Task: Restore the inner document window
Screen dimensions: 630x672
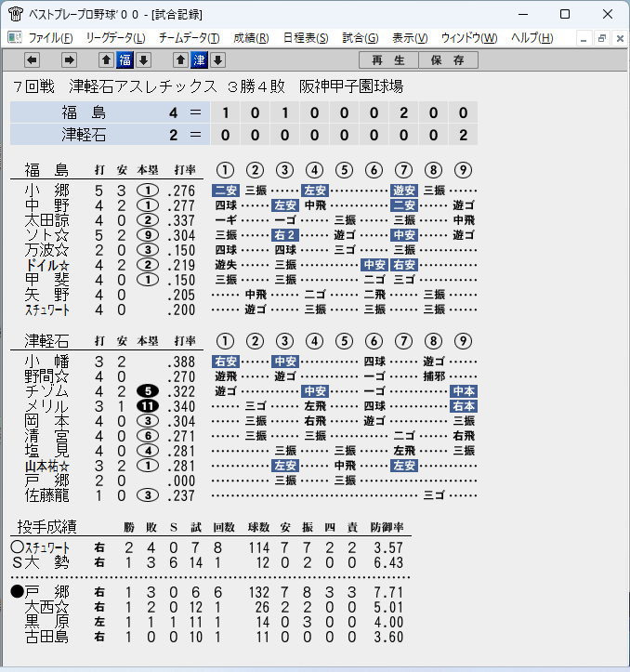Action: point(602,38)
